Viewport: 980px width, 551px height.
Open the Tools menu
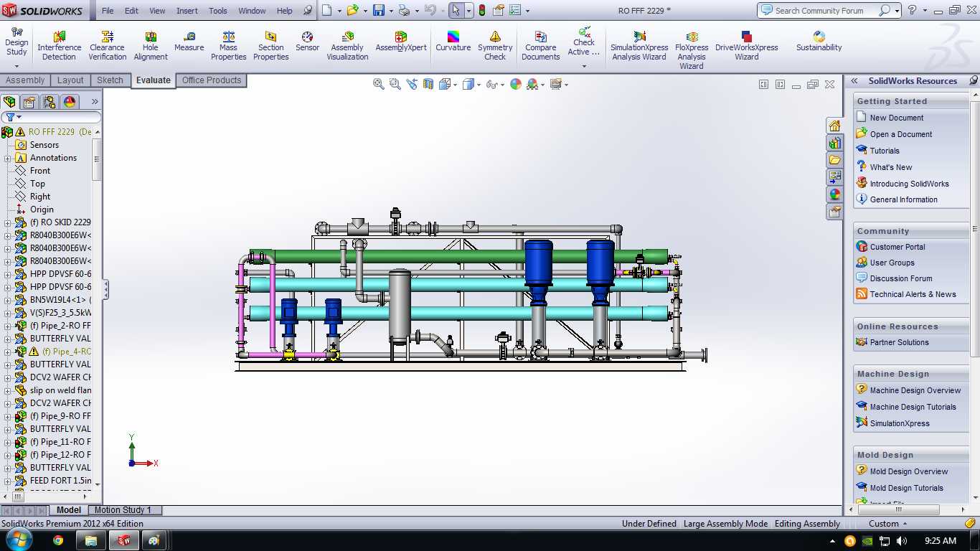click(x=218, y=11)
